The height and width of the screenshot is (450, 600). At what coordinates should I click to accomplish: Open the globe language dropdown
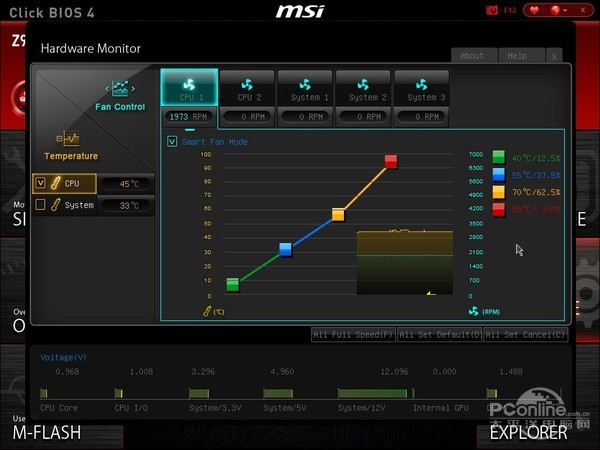[x=559, y=10]
